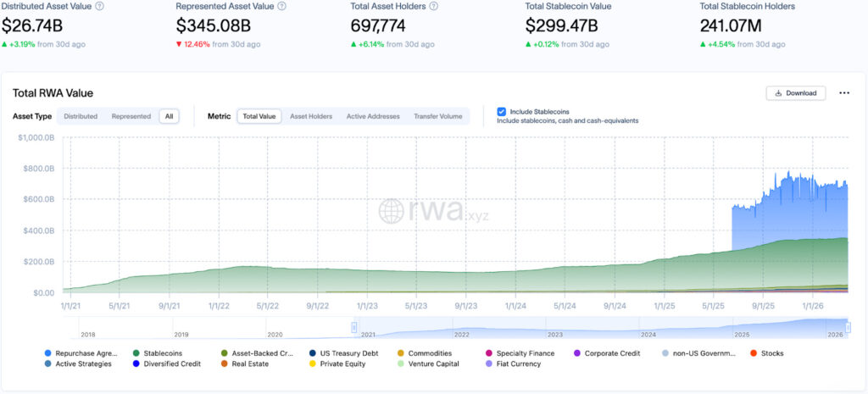Switch metric to Total Value
Screen dimensions: 868x394
259,116
